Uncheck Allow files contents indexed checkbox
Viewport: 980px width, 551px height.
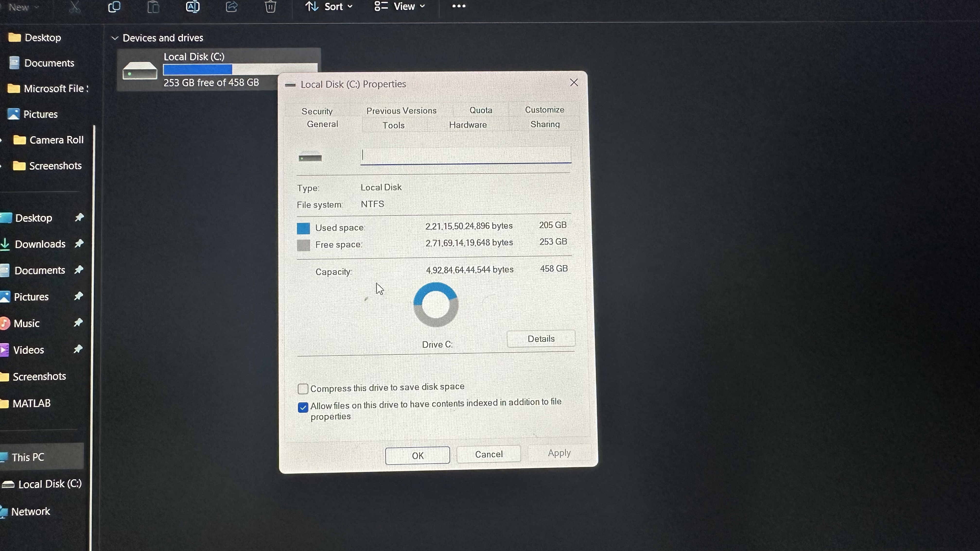tap(303, 407)
